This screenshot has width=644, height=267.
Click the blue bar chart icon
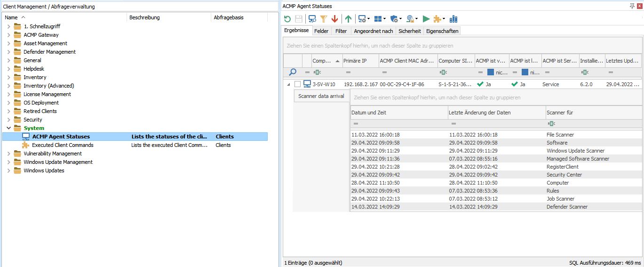453,19
